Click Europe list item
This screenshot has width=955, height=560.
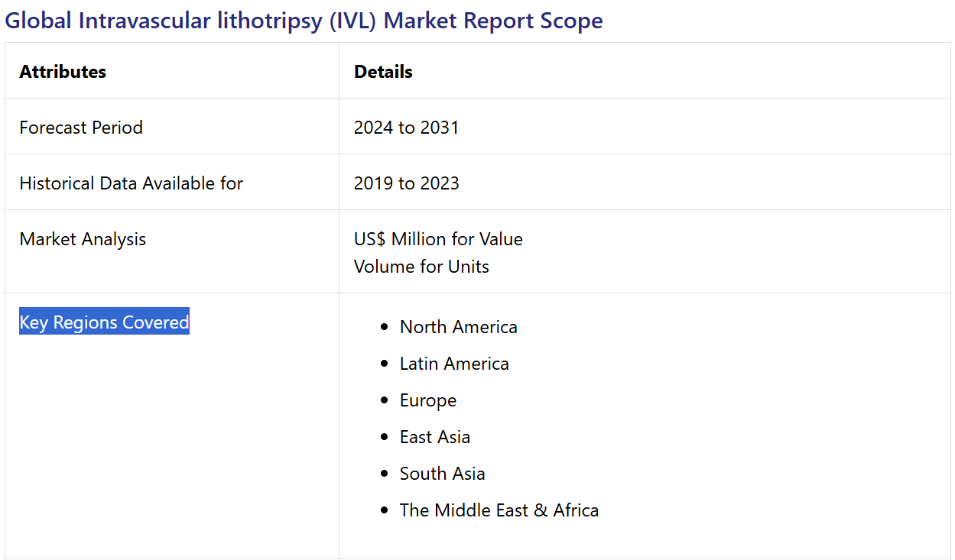tap(428, 400)
